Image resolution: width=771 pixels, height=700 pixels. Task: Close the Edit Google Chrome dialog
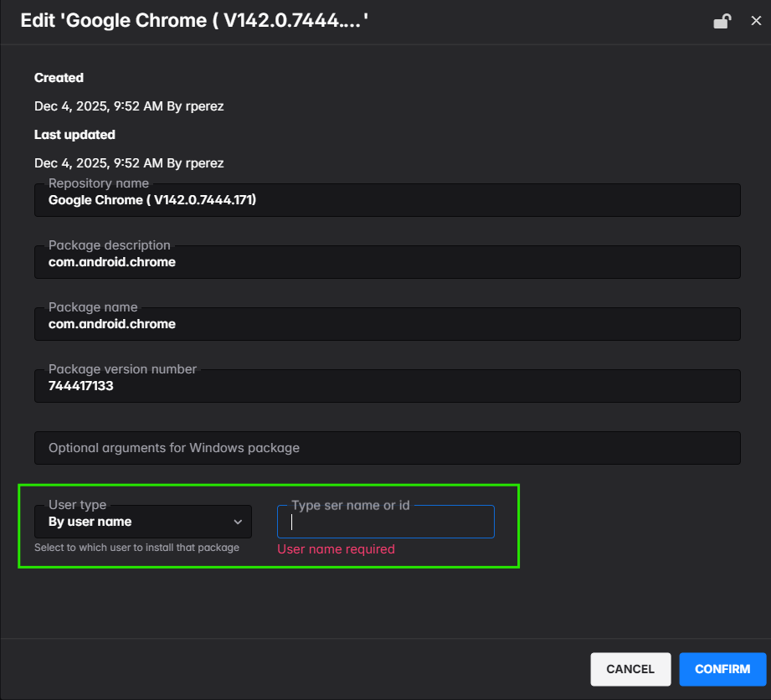[756, 21]
